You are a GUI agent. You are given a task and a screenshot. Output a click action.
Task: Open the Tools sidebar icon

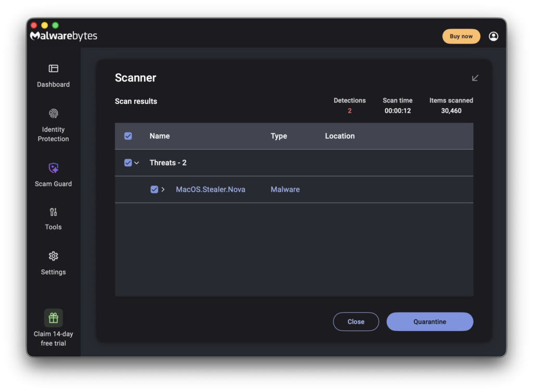[x=54, y=212]
